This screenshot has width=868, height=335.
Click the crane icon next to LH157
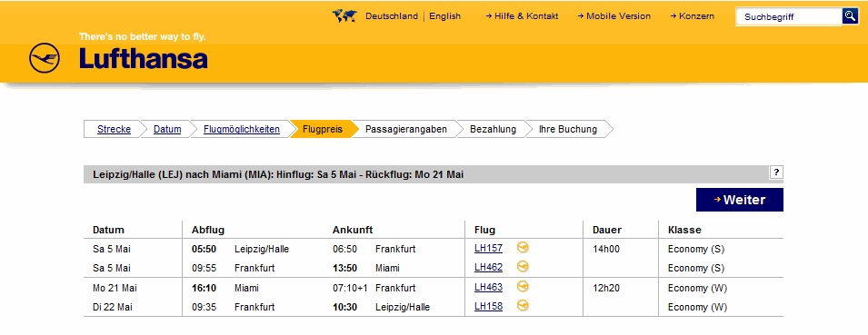[523, 248]
